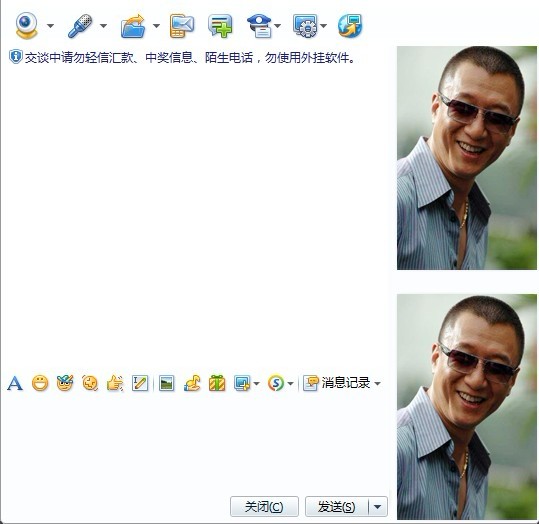Viewport: 539px width, 524px height.
Task: Open the screenshot tool dropdown arrow
Action: 256,383
